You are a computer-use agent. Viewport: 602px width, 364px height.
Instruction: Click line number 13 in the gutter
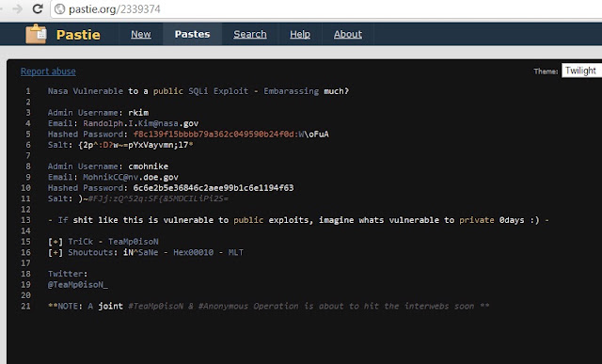pos(25,220)
